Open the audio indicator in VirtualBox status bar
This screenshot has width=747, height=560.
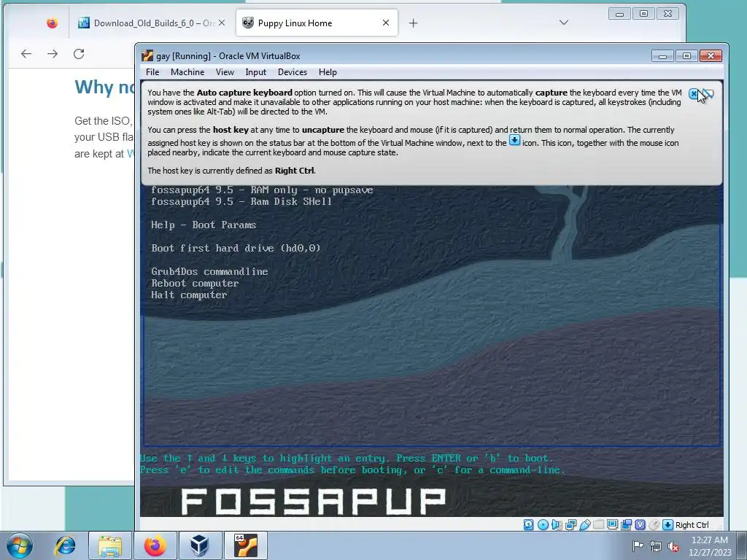pos(557,525)
